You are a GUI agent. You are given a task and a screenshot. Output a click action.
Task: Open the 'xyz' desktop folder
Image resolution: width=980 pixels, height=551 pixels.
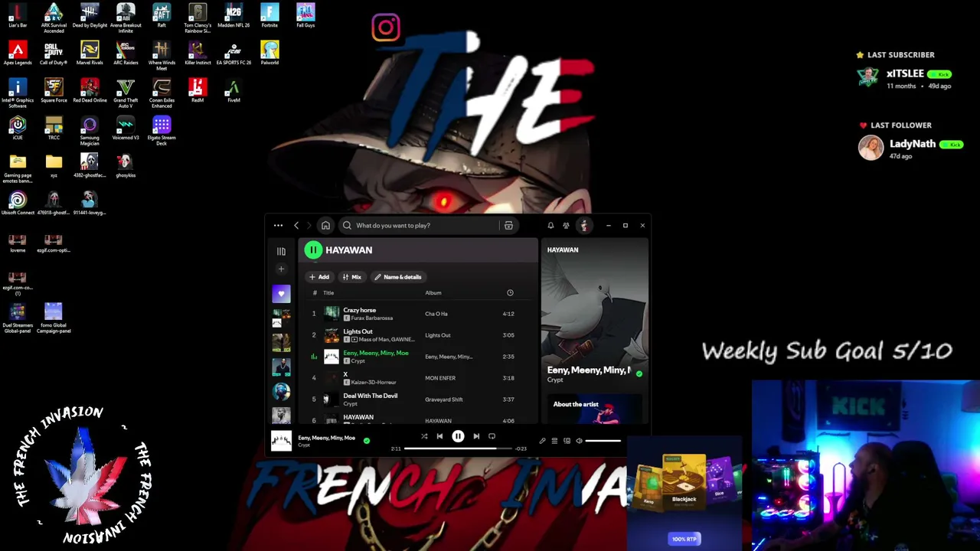tap(54, 165)
